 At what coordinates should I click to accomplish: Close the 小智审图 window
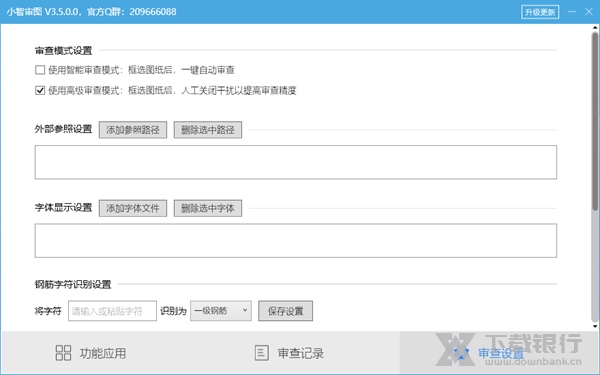tap(589, 12)
